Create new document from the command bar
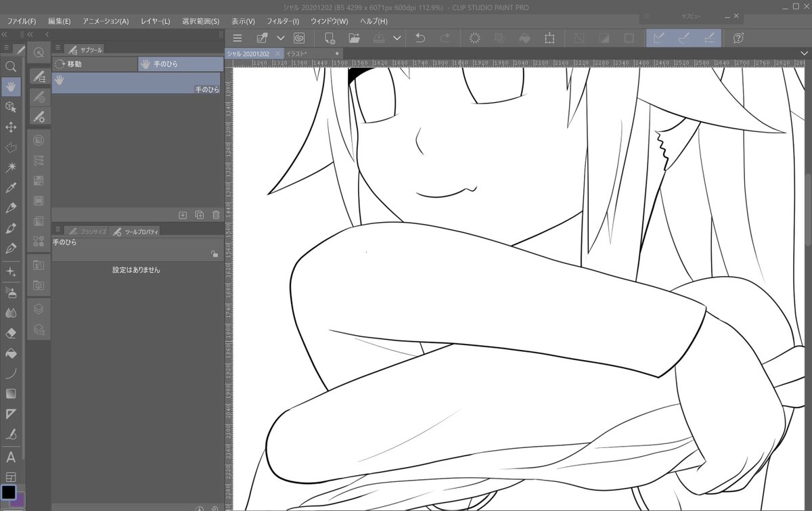The height and width of the screenshot is (511, 812). pos(330,38)
